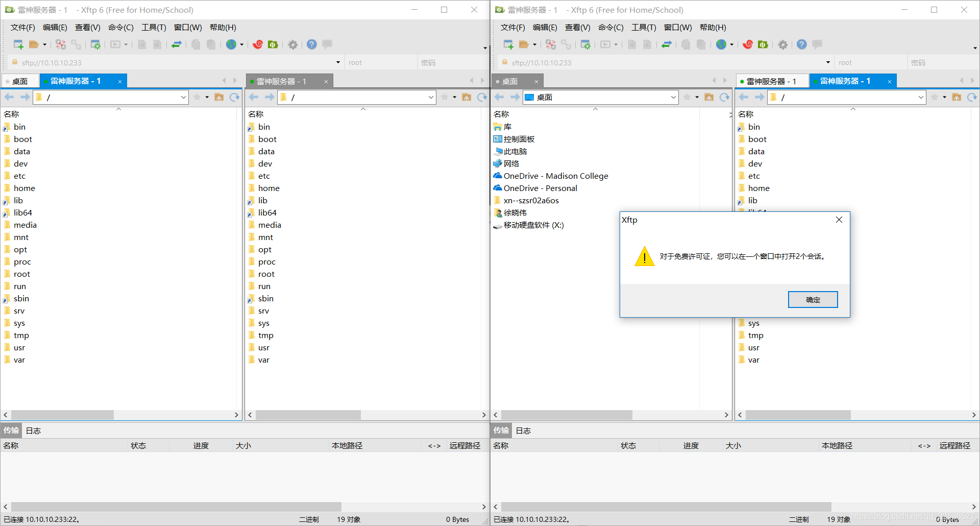Expand the sftp address history dropdown
980x526 pixels.
(337, 62)
